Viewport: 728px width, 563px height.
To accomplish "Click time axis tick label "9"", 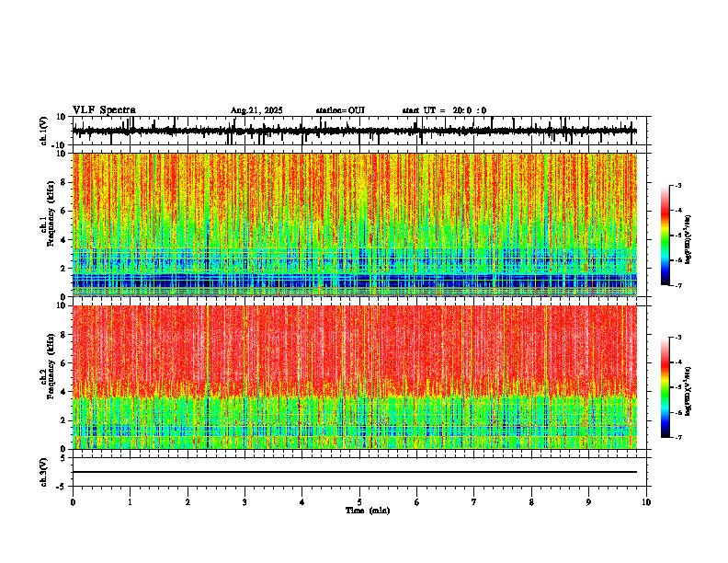I will click(588, 502).
